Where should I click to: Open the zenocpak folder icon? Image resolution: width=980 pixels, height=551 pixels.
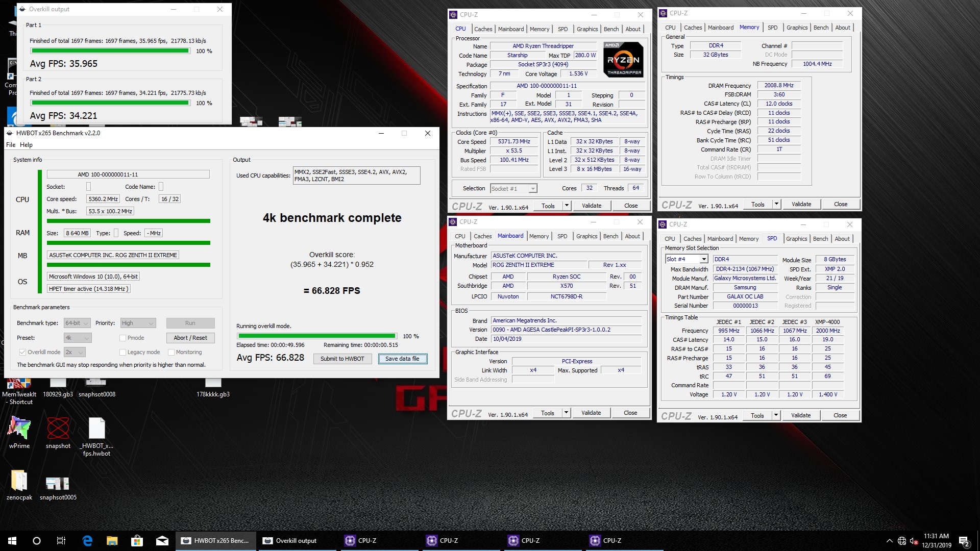19,485
